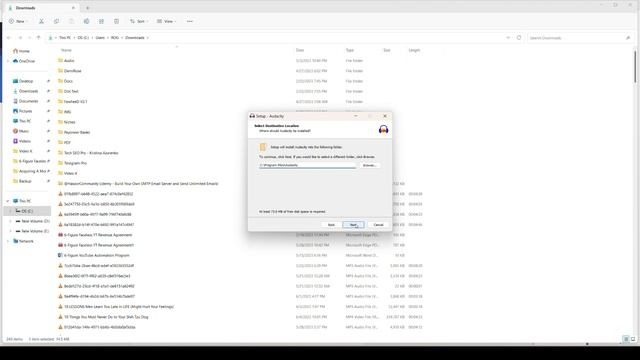Image resolution: width=640 pixels, height=360 pixels.
Task: Open the Sort dropdown in Explorer
Action: coord(139,21)
